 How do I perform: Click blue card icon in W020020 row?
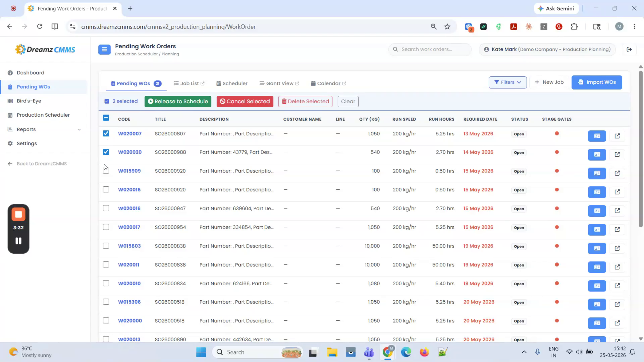pyautogui.click(x=597, y=154)
